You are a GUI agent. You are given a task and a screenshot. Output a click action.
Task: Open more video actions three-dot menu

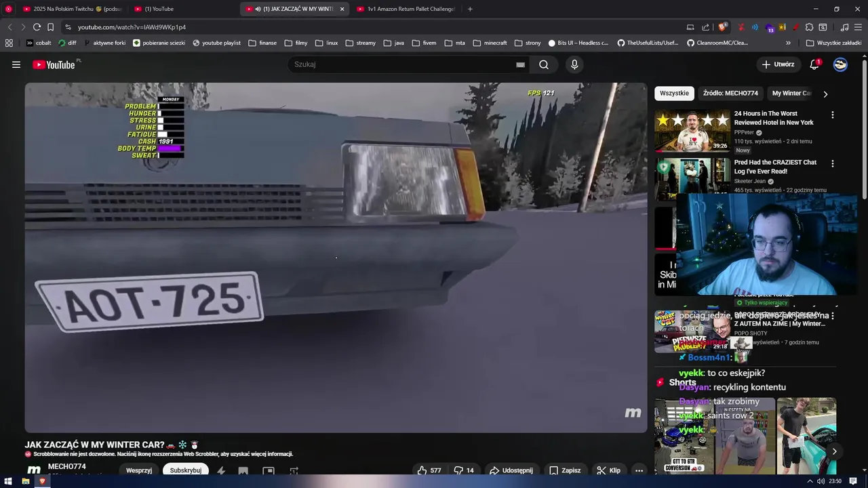(639, 470)
